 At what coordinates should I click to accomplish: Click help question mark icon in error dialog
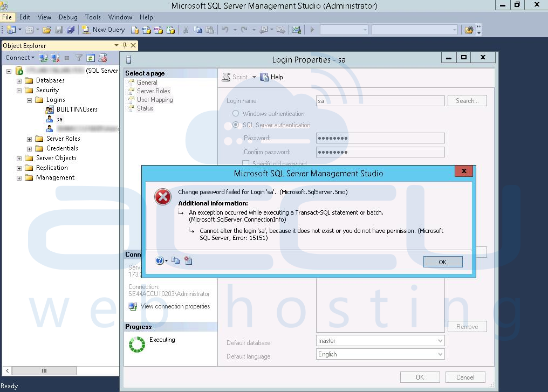click(159, 260)
